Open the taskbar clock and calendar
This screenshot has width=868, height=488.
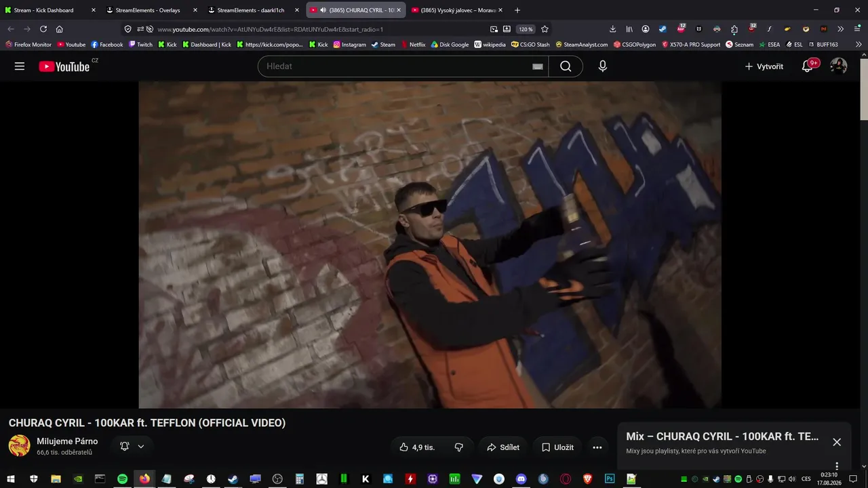pos(829,479)
